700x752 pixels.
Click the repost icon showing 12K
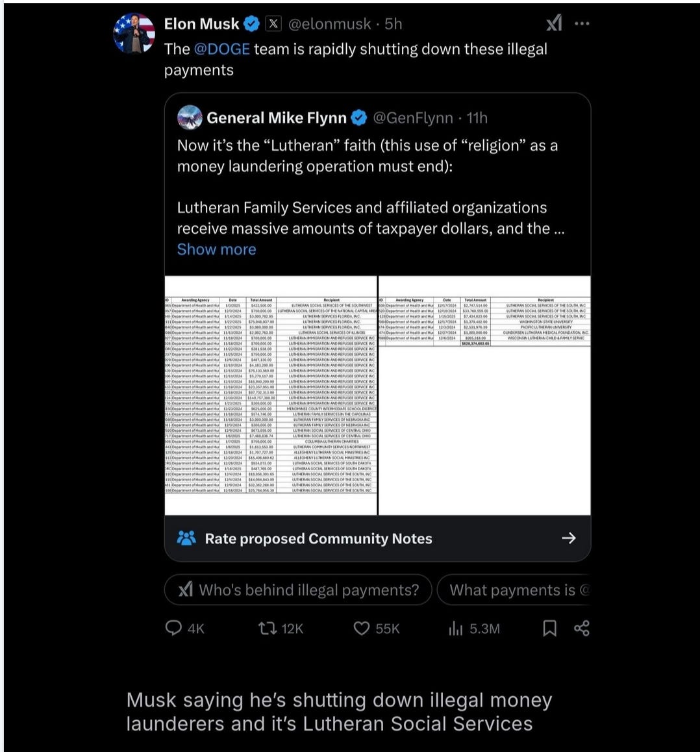pos(269,629)
